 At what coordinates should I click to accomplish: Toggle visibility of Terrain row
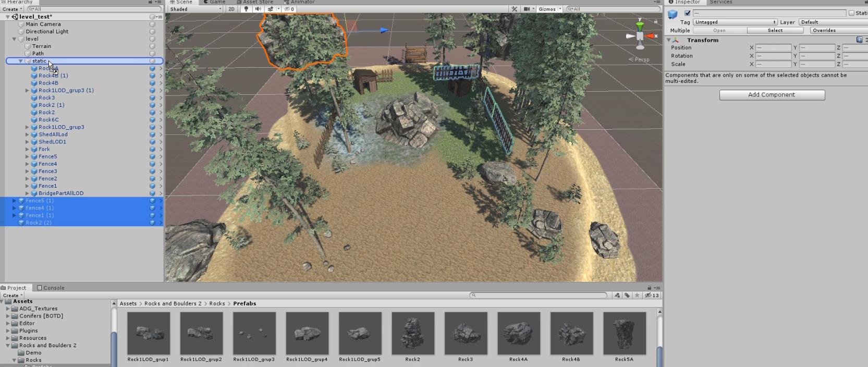pos(152,46)
